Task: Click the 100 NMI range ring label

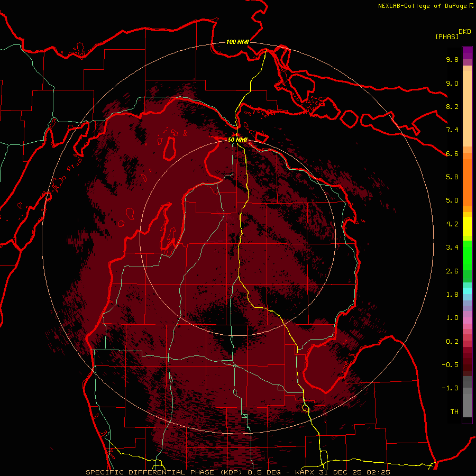Action: 237,42
